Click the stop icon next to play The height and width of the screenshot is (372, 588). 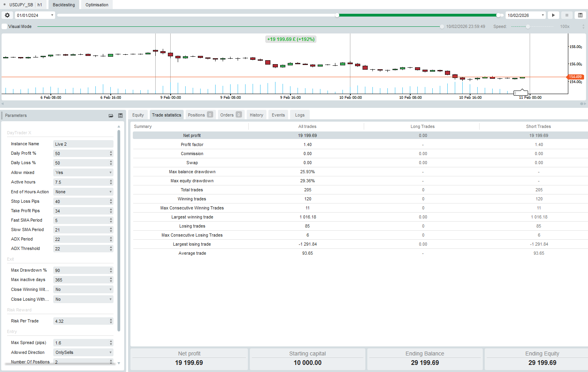[566, 15]
